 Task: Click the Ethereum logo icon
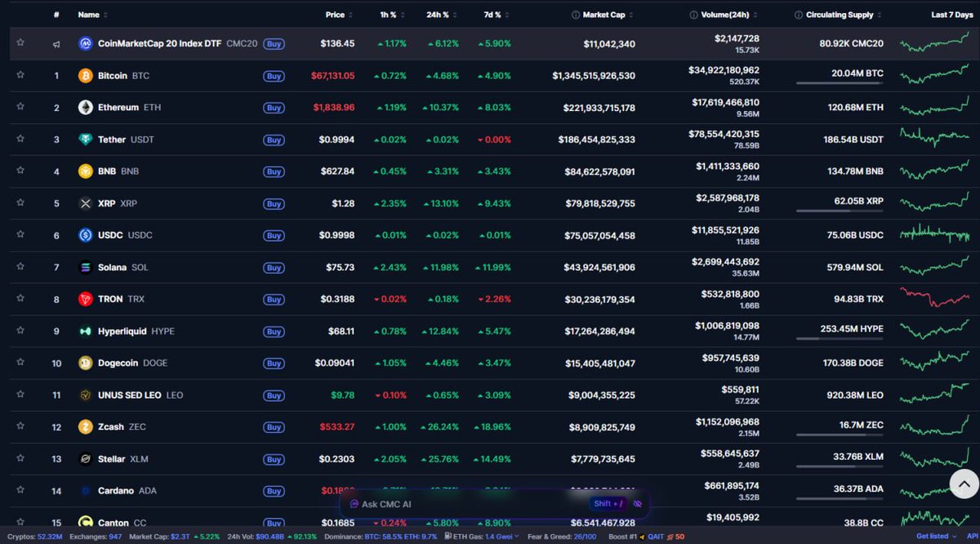(x=85, y=108)
